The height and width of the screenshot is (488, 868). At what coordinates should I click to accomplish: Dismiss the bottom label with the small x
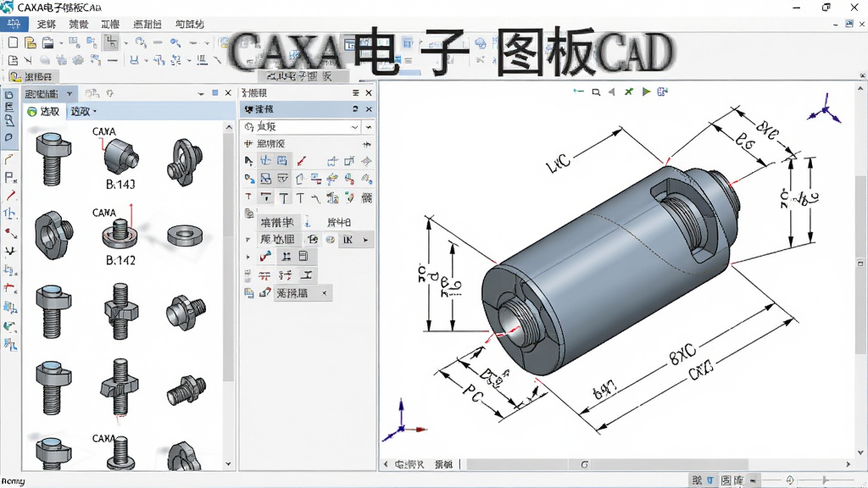[x=325, y=293]
